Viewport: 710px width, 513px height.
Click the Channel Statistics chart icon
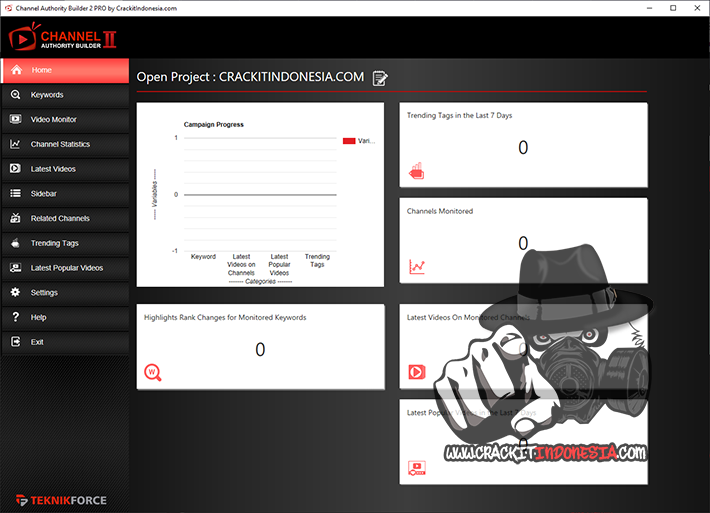coord(15,144)
